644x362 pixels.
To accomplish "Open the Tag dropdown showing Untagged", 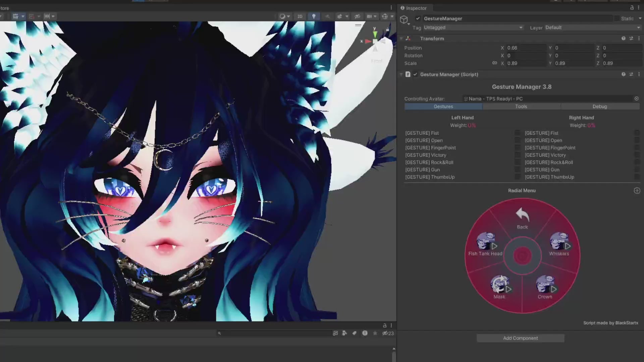I will [473, 27].
